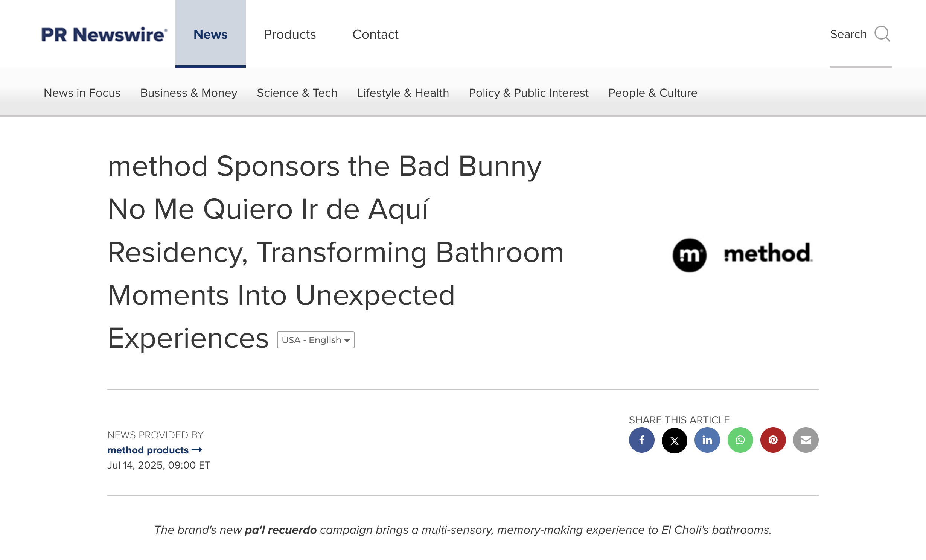926x560 pixels.
Task: View People & Culture stories
Action: point(652,93)
